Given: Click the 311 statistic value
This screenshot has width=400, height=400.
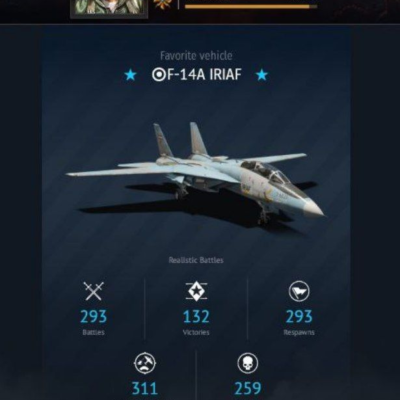Looking at the screenshot, I should pos(145,389).
